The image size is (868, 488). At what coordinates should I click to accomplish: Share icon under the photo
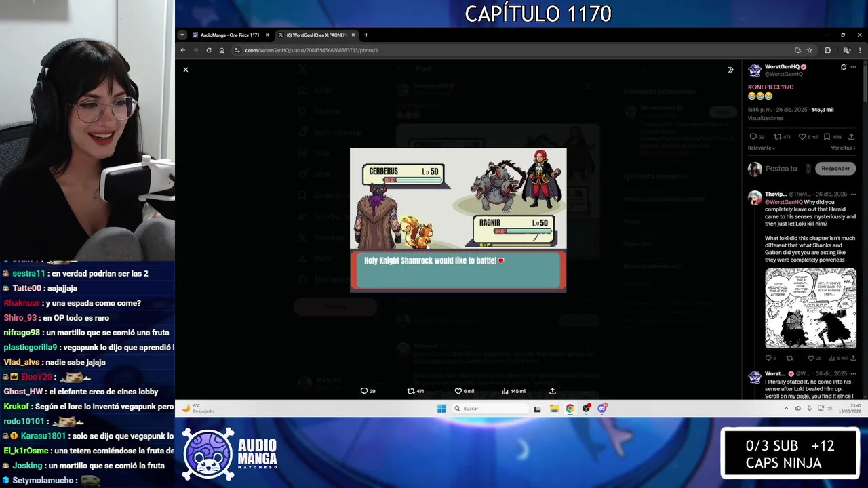click(x=553, y=391)
